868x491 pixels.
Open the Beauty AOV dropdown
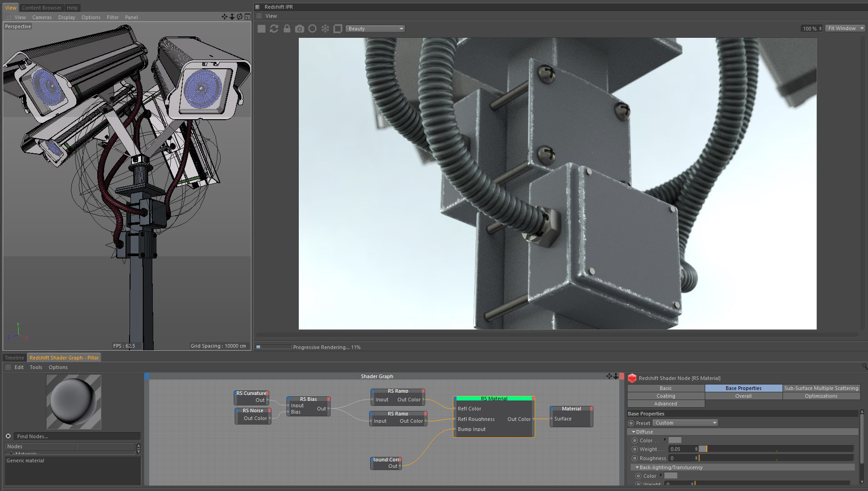(x=375, y=29)
